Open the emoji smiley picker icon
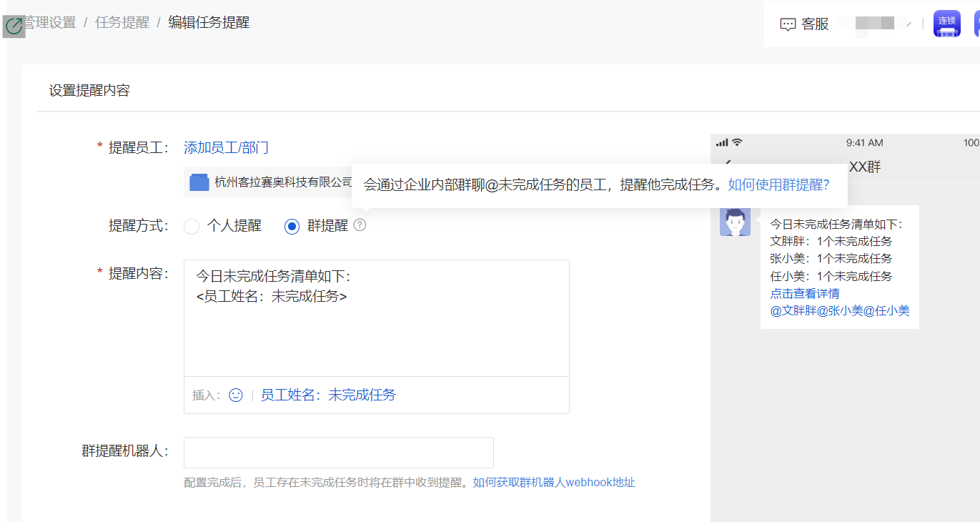Viewport: 980px width, 522px height. 236,395
